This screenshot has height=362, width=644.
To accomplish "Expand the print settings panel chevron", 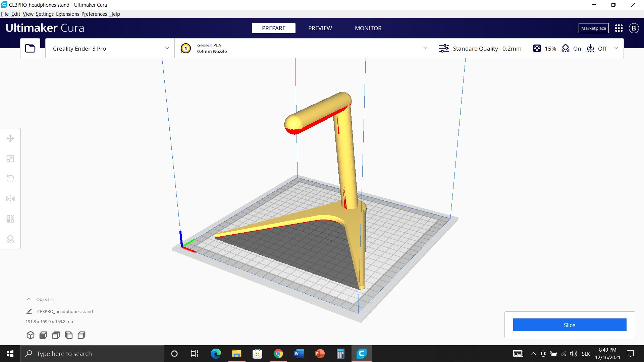I will pos(616,48).
